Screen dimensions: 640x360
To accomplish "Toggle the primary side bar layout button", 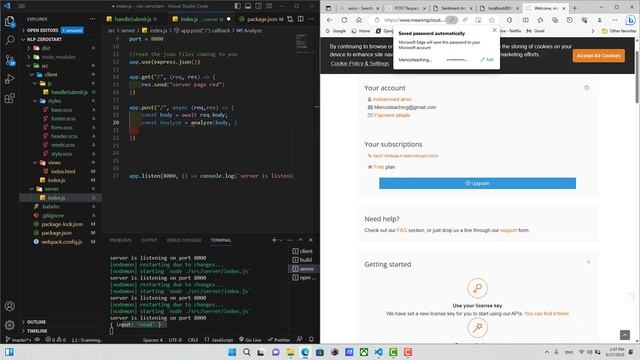I will click(238, 6).
